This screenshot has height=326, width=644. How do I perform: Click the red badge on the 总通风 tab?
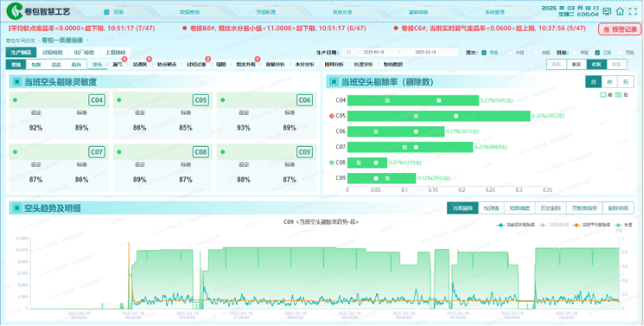149,60
